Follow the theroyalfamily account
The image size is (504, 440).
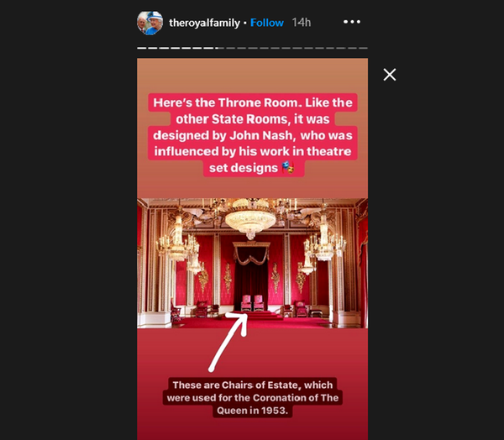[x=267, y=23]
